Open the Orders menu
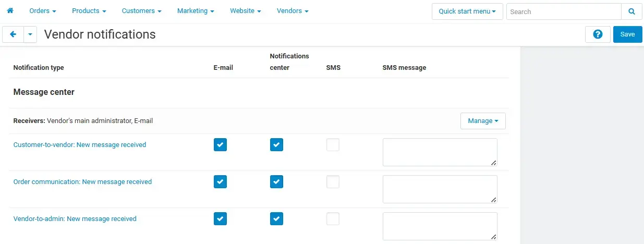Image resolution: width=644 pixels, height=244 pixels. tap(43, 11)
